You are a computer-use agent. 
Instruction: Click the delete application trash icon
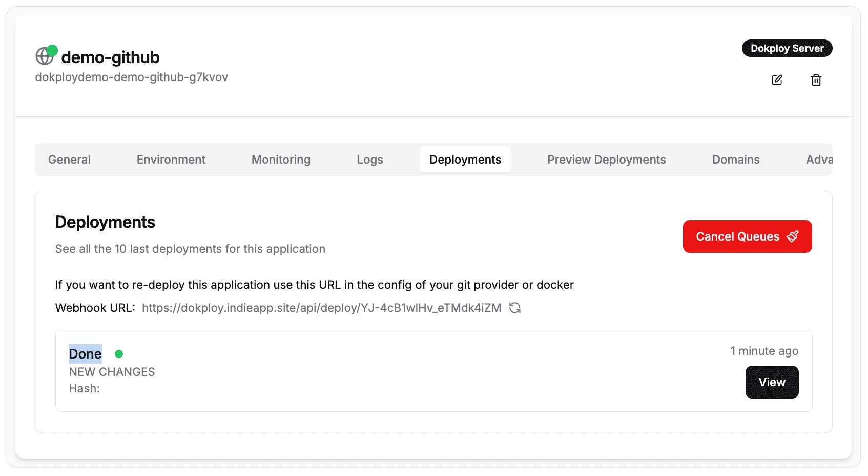(816, 80)
